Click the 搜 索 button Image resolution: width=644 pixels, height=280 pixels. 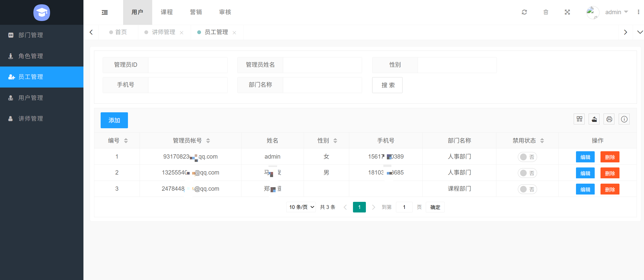[387, 85]
